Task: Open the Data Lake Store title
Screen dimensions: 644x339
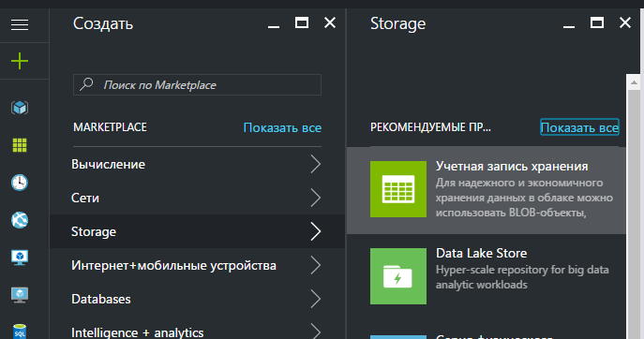Action: (x=481, y=253)
